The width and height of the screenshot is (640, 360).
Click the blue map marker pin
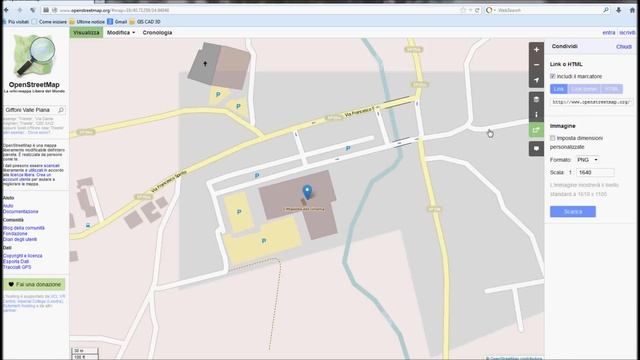307,192
